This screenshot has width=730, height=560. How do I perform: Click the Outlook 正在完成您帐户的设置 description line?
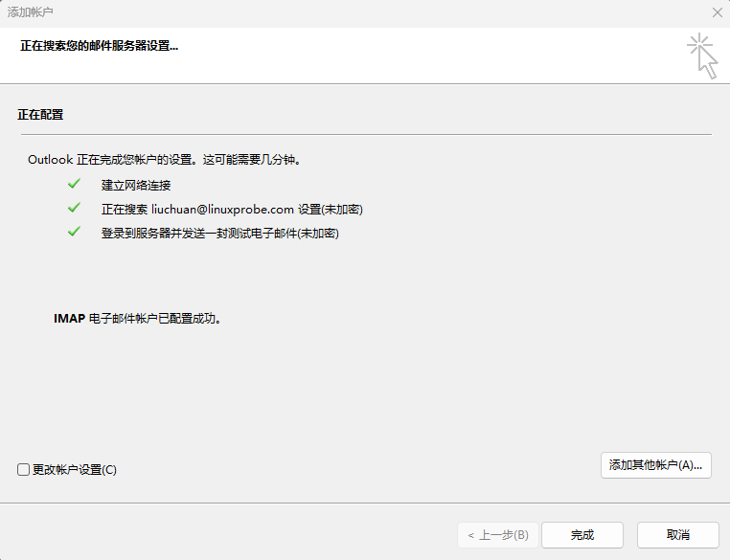[x=165, y=160]
